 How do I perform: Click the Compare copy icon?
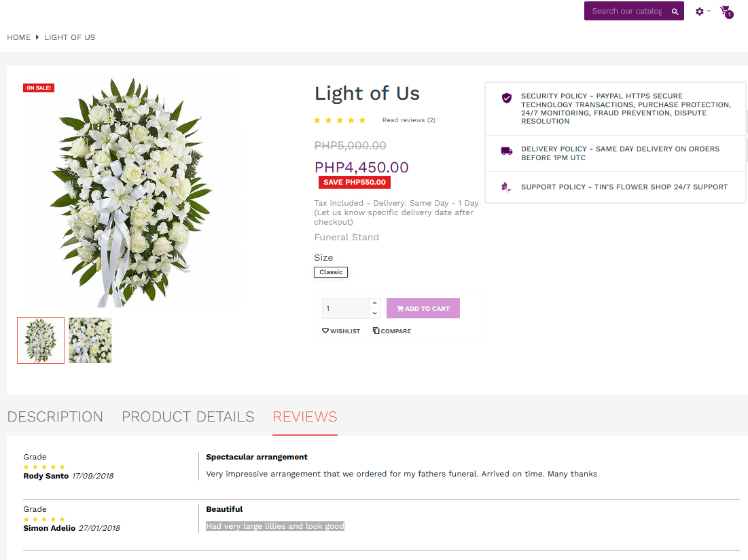376,331
